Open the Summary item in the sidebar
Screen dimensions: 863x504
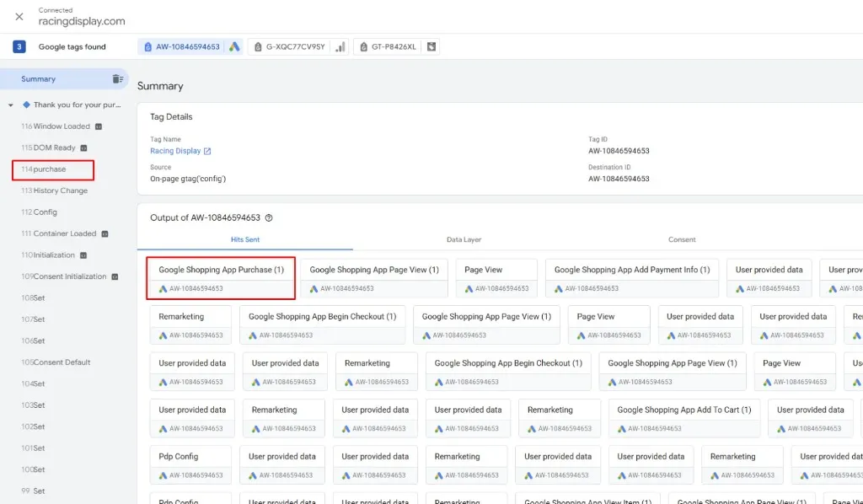[x=64, y=78]
